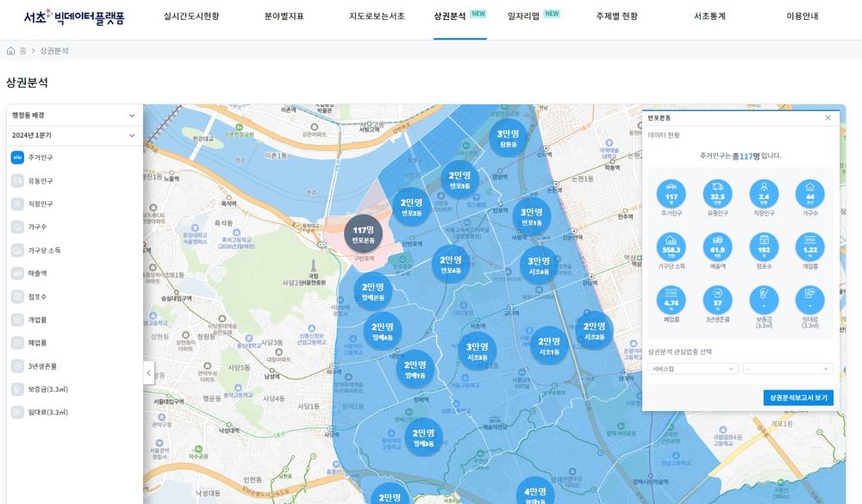Select the 유동인구 icon in left sidebar
The height and width of the screenshot is (504, 862).
tap(17, 181)
